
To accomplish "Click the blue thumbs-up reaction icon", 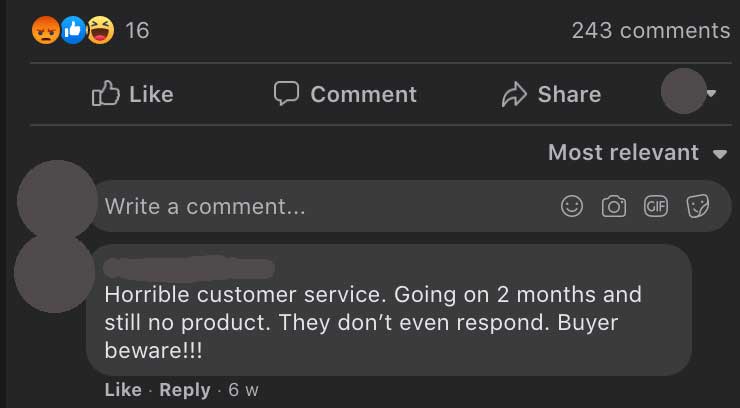I will pos(73,31).
